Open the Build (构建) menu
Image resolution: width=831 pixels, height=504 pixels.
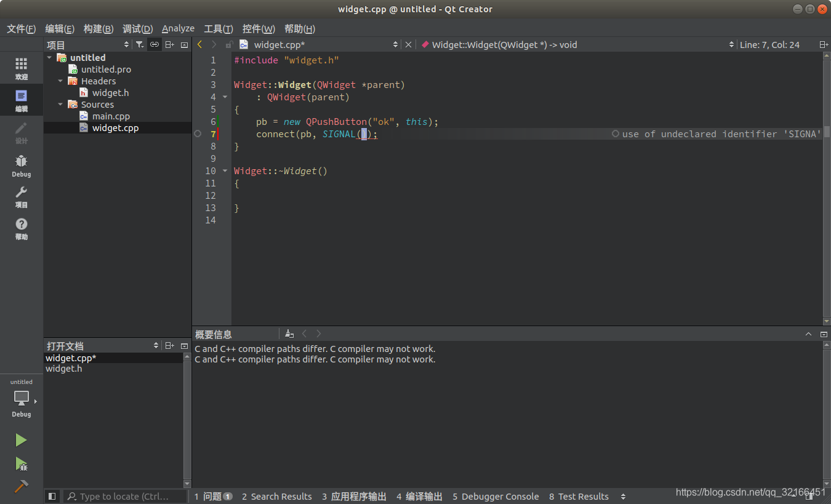pyautogui.click(x=98, y=28)
